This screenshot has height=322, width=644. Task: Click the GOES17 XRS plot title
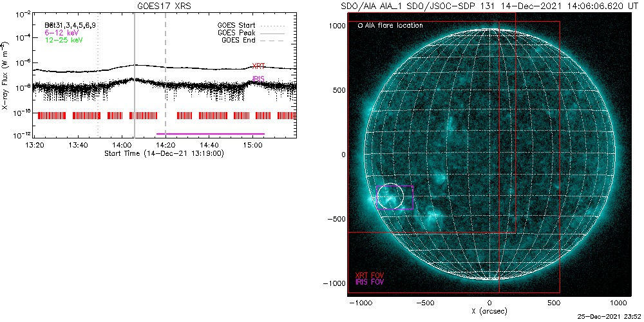(x=164, y=6)
